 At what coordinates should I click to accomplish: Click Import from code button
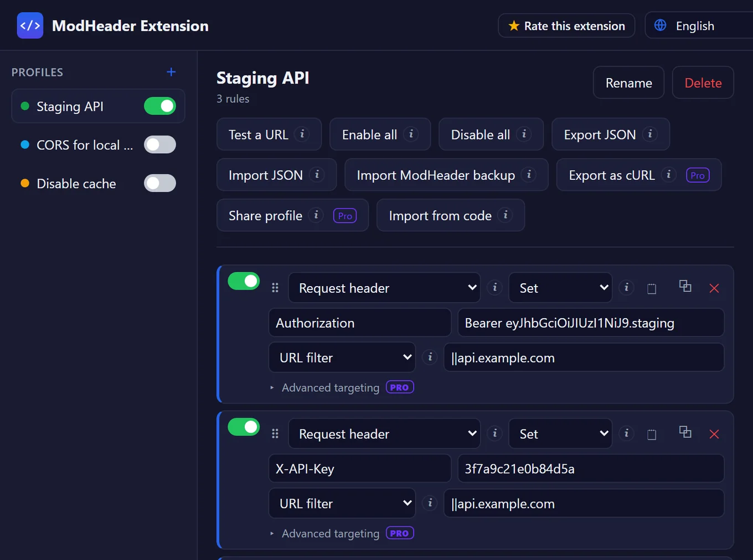pos(451,215)
